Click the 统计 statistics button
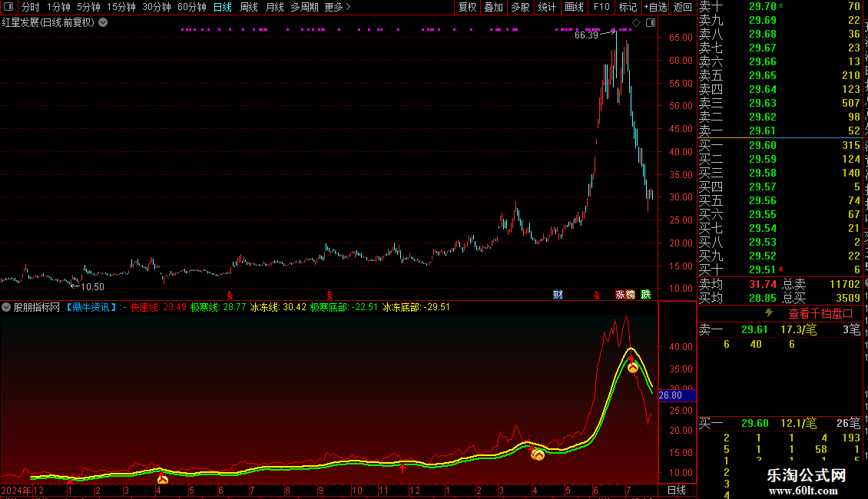Image resolution: width=868 pixels, height=499 pixels. coord(547,7)
